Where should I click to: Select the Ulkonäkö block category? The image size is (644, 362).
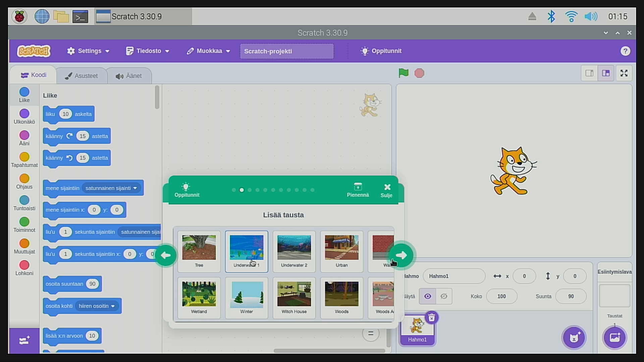tap(24, 117)
